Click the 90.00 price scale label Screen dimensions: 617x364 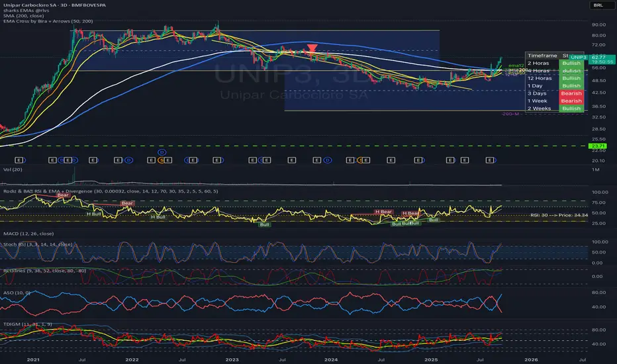pos(598,24)
